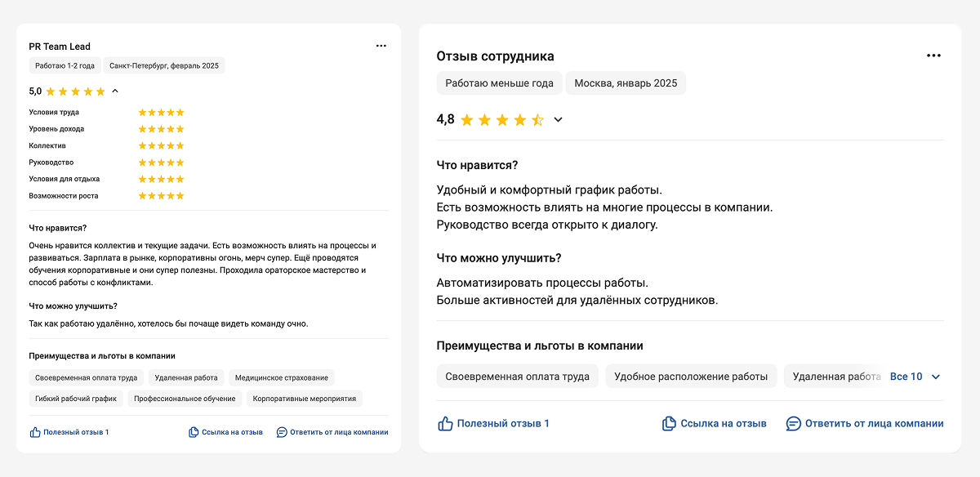980x477 pixels.
Task: Select 'Медицинское страхование' benefit tag
Action: pyautogui.click(x=282, y=378)
